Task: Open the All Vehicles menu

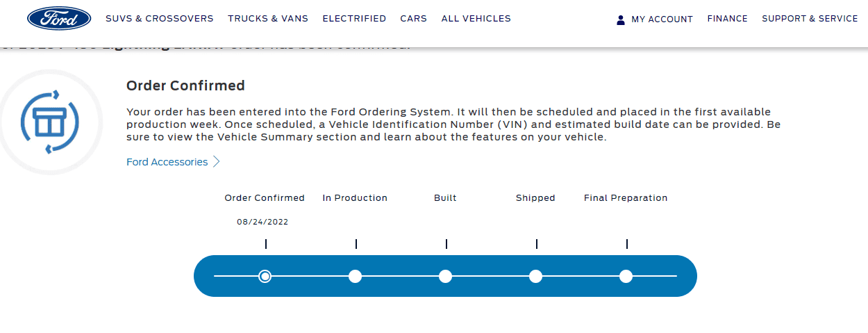Action: (476, 19)
